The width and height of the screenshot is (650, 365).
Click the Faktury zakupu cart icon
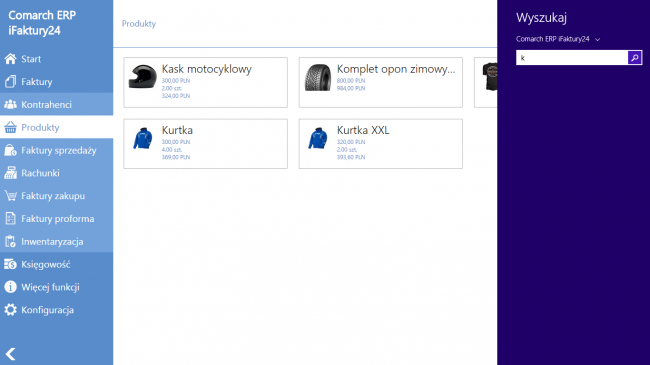point(10,196)
